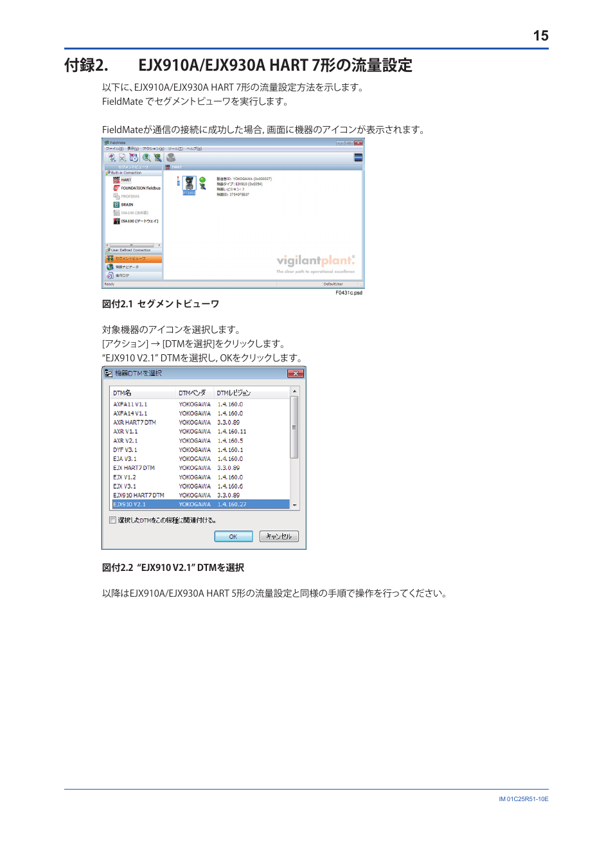Open the アクション(A) menu
Image resolution: width=613 pixels, height=868 pixels.
[x=154, y=149]
